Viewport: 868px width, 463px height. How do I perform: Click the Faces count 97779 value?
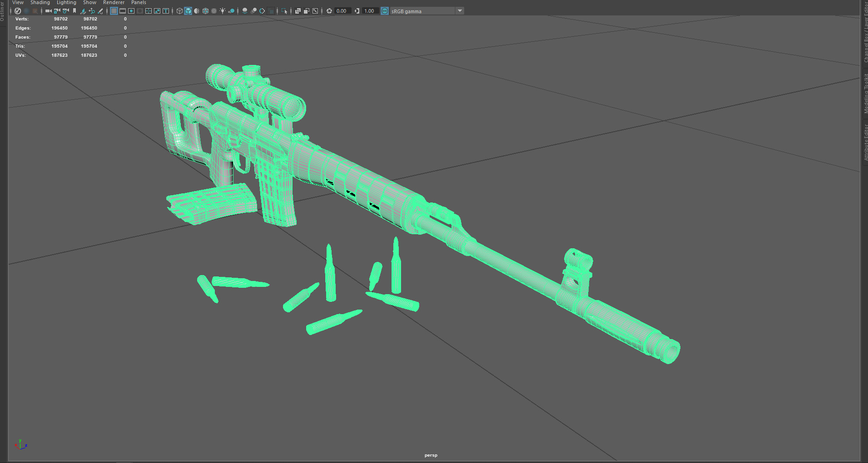[60, 37]
